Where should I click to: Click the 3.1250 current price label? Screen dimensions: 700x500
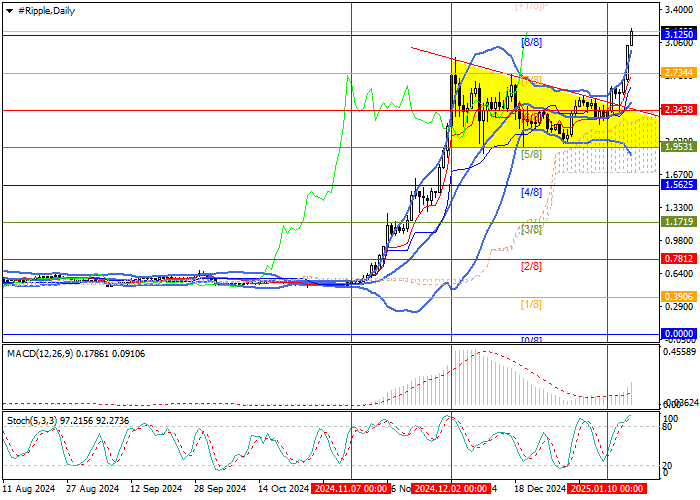(x=678, y=34)
